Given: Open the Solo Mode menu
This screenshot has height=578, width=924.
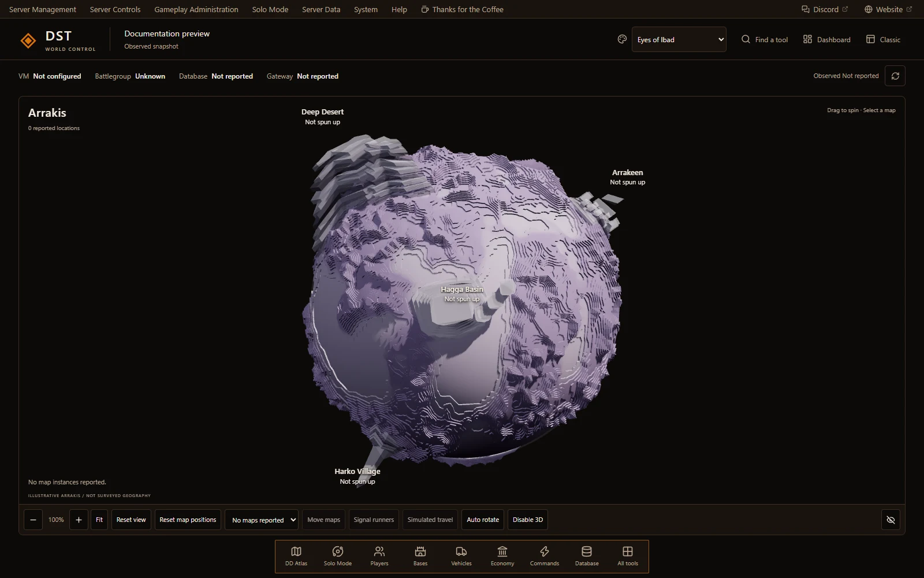Looking at the screenshot, I should pyautogui.click(x=270, y=9).
